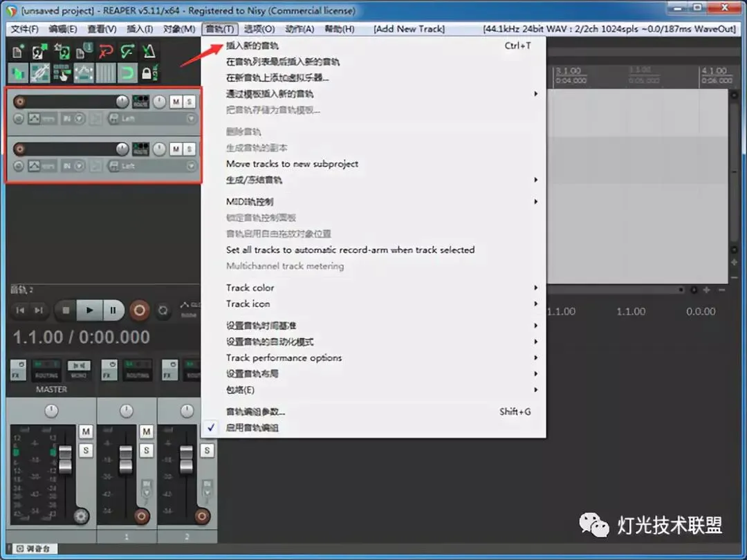Mute the MASTER channel in the mixer
This screenshot has width=747, height=560.
pos(86,431)
